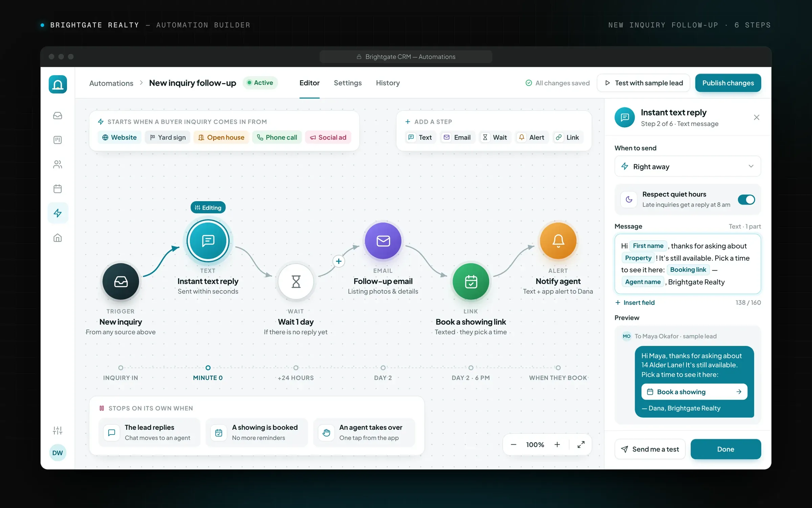Screen dimensions: 812x508
Task: Open the calendar sidebar icon
Action: pos(58,189)
